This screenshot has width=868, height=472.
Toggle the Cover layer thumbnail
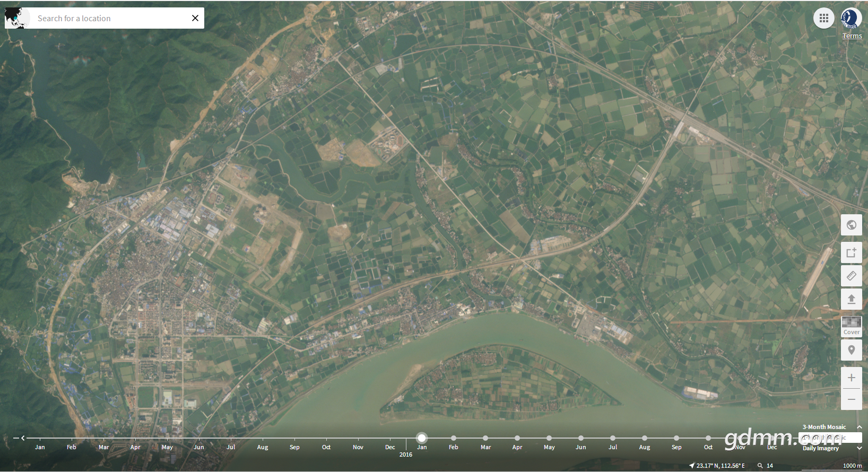pos(852,326)
